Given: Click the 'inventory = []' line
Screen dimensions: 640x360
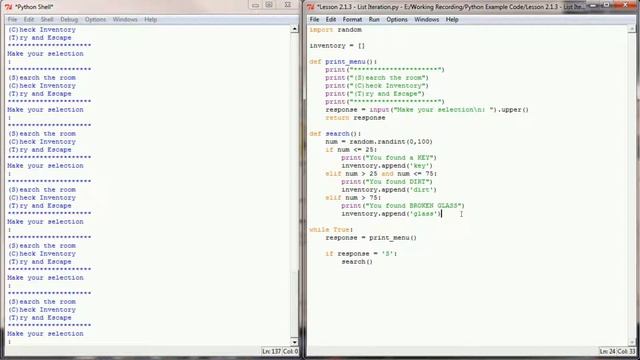Looking at the screenshot, I should 337,46.
